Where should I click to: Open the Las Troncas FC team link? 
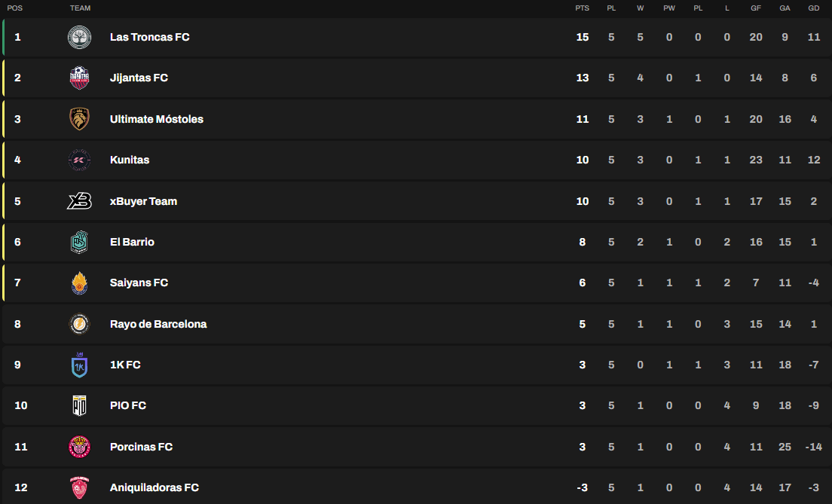[x=150, y=37]
